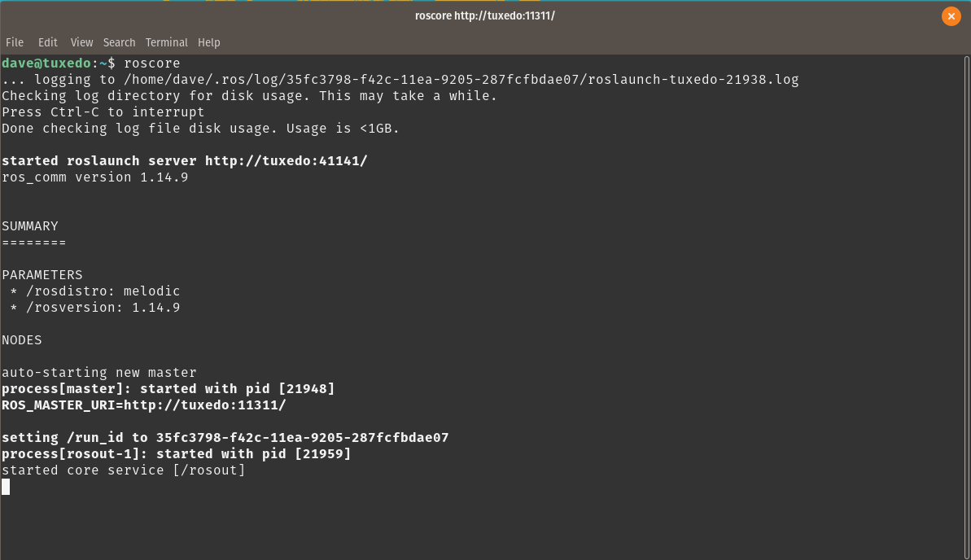The width and height of the screenshot is (971, 560).
Task: Select the run_id value 35fc3798-f42c-11ea-9205-287fcfbdae07
Action: 301,437
